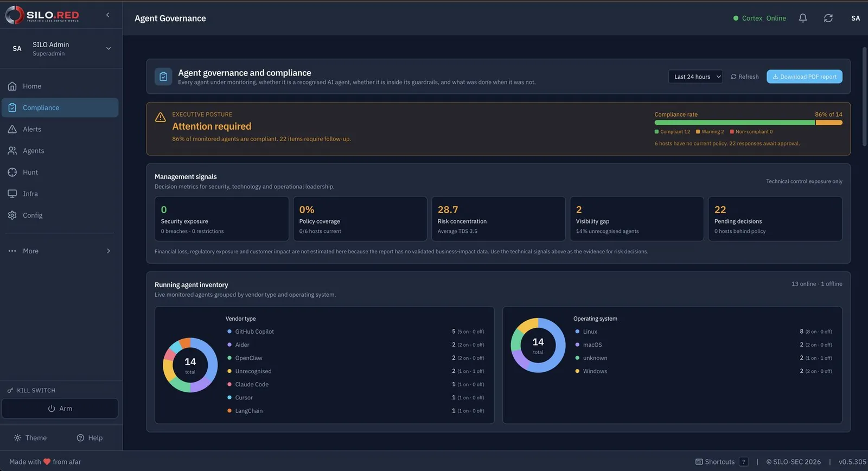Click the Hunt crosshair icon

tap(12, 172)
